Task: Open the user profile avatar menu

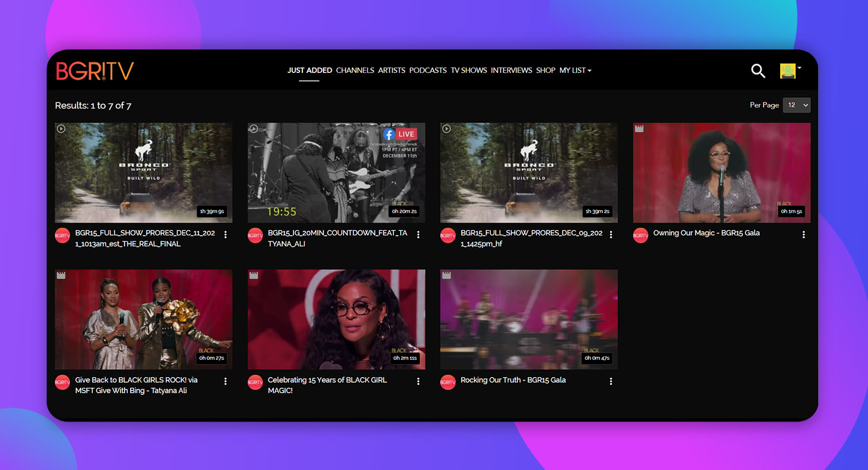Action: (x=790, y=71)
